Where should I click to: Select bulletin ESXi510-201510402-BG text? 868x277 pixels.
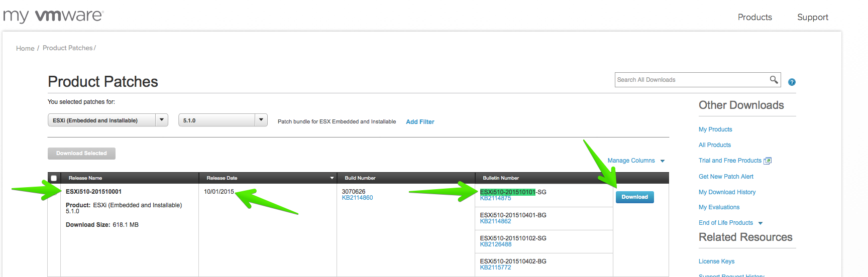pyautogui.click(x=513, y=261)
